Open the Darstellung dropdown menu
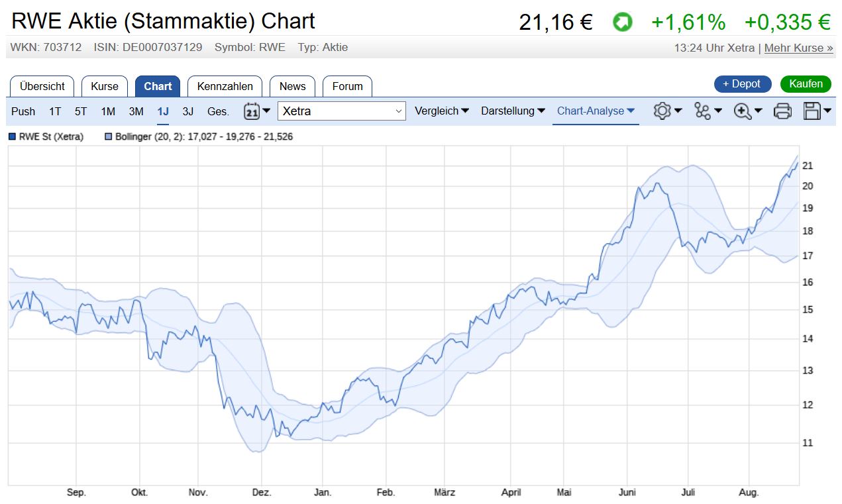Image resolution: width=842 pixels, height=504 pixels. (512, 111)
